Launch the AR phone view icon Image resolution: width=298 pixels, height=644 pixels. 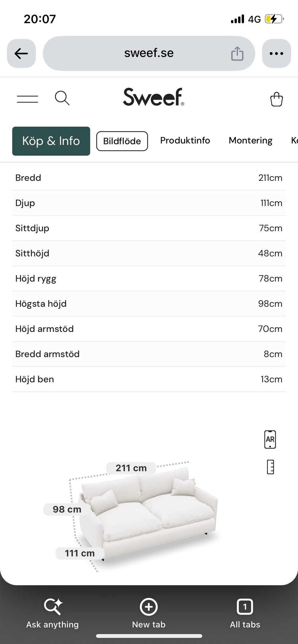coord(270,439)
